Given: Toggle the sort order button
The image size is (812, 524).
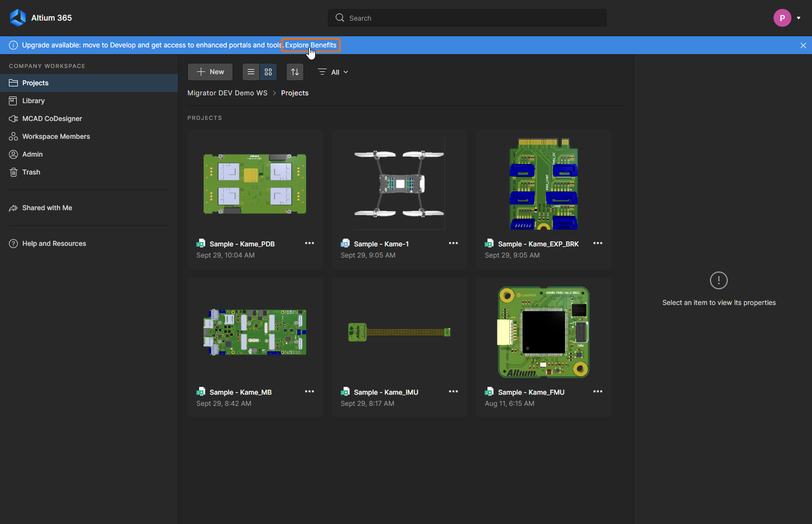Looking at the screenshot, I should pyautogui.click(x=295, y=72).
